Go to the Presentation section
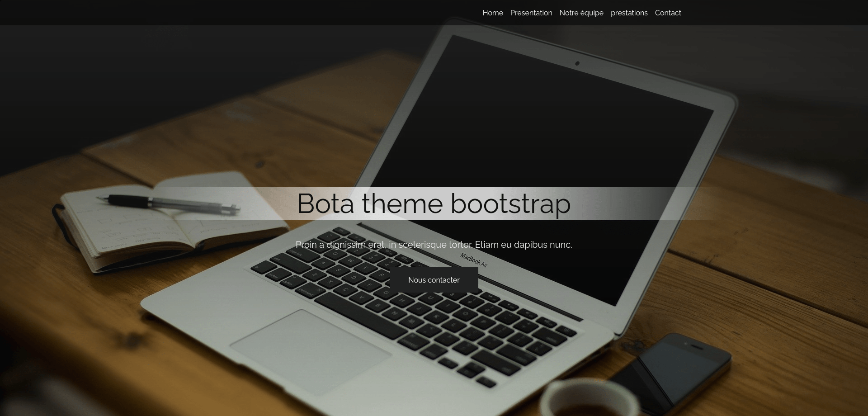Screen dimensions: 868x416 click(531, 13)
